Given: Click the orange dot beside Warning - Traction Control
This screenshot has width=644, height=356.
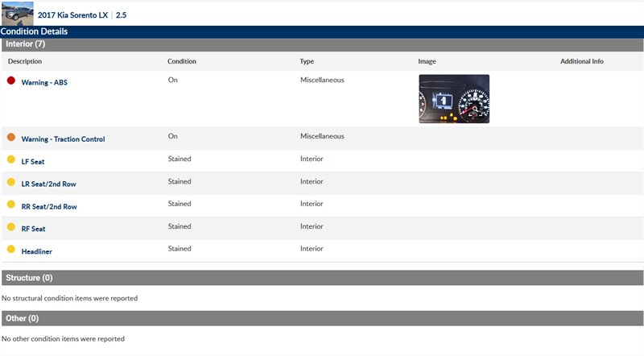Looking at the screenshot, I should tap(11, 138).
